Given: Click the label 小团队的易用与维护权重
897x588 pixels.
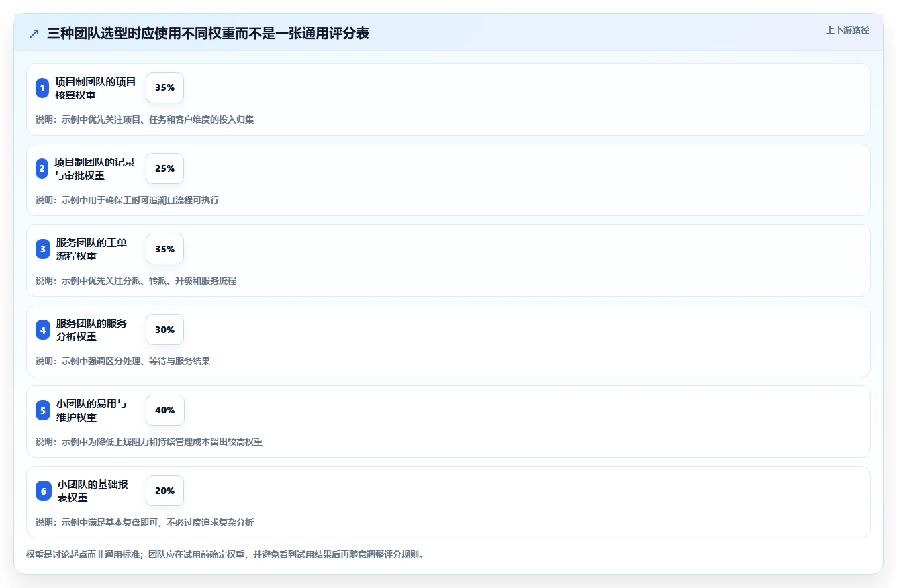Looking at the screenshot, I should pos(91,410).
